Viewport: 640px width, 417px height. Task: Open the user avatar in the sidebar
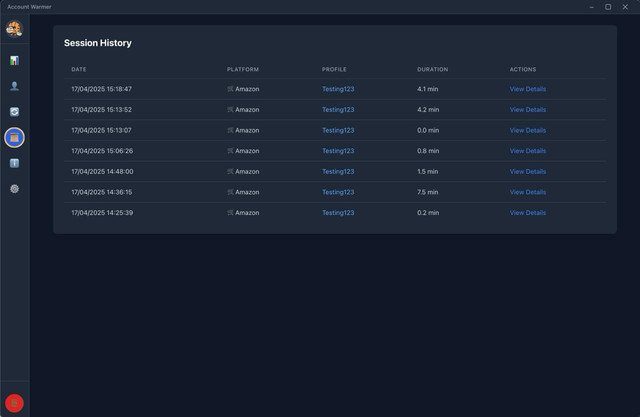pyautogui.click(x=14, y=29)
